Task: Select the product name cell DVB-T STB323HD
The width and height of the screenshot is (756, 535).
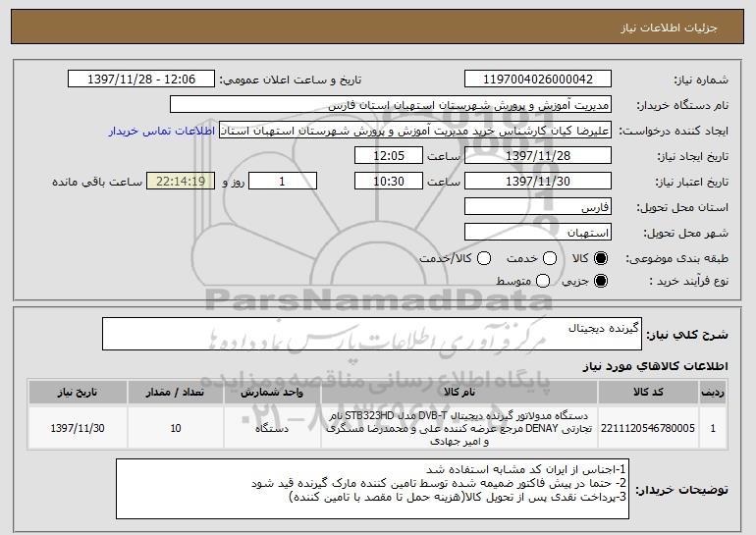Action: pos(459,428)
